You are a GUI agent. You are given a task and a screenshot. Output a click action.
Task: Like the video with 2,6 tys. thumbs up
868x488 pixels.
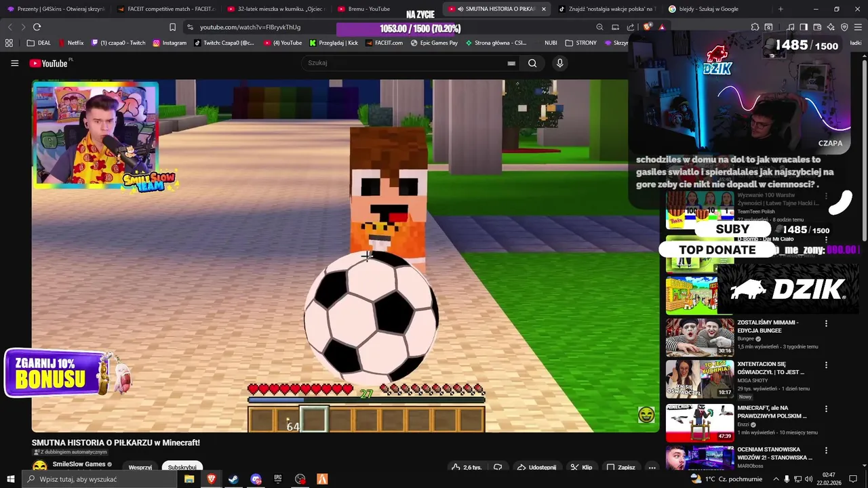click(x=467, y=467)
